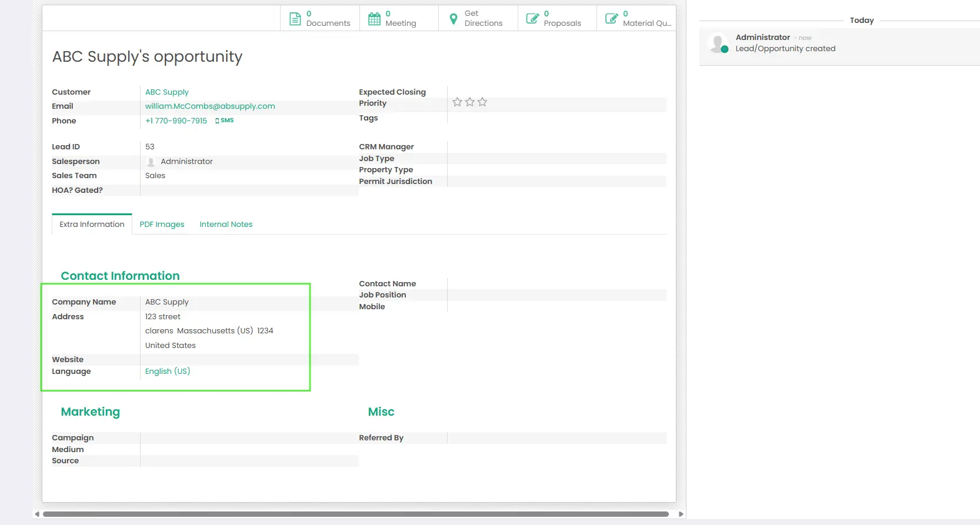
Task: Click the phone number +1 770-990-7915
Action: 176,121
